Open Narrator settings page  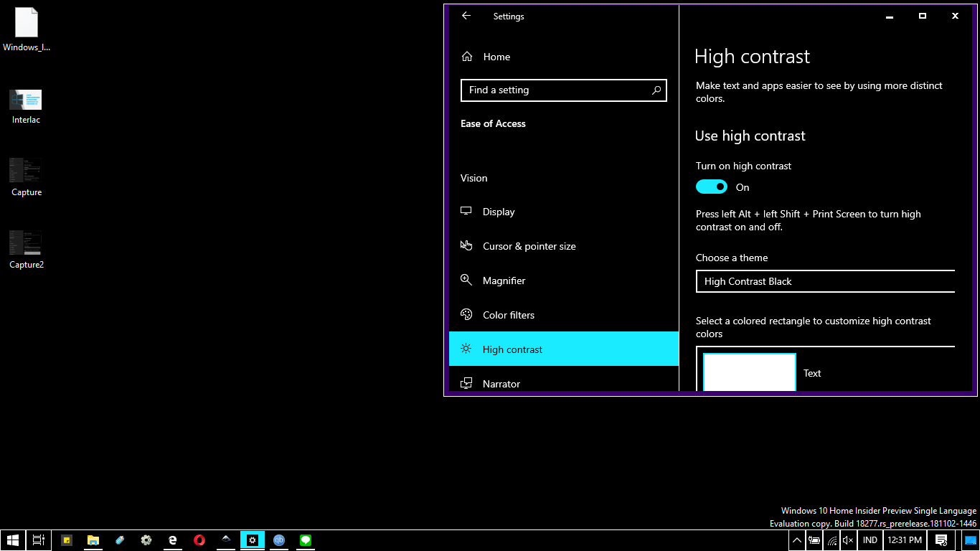coord(501,384)
